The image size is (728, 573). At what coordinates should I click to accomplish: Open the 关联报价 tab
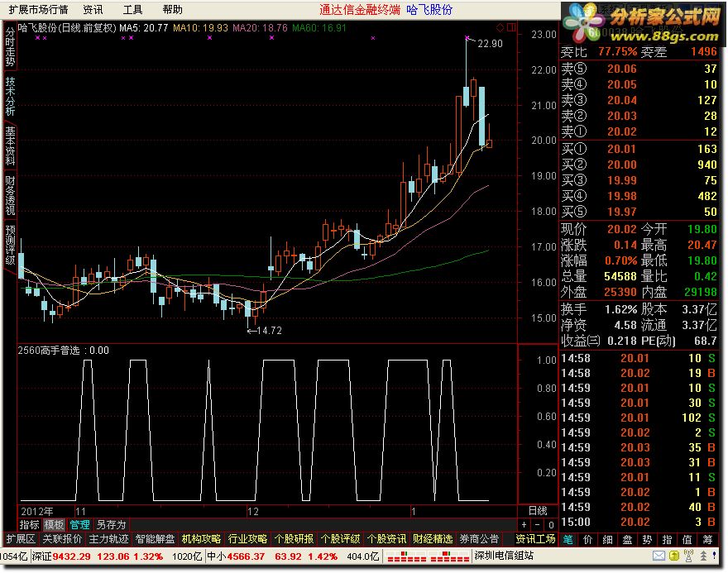coord(62,539)
